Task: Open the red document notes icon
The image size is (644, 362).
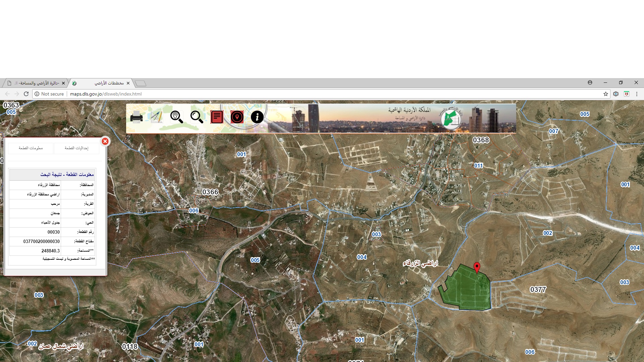Action: pyautogui.click(x=217, y=117)
